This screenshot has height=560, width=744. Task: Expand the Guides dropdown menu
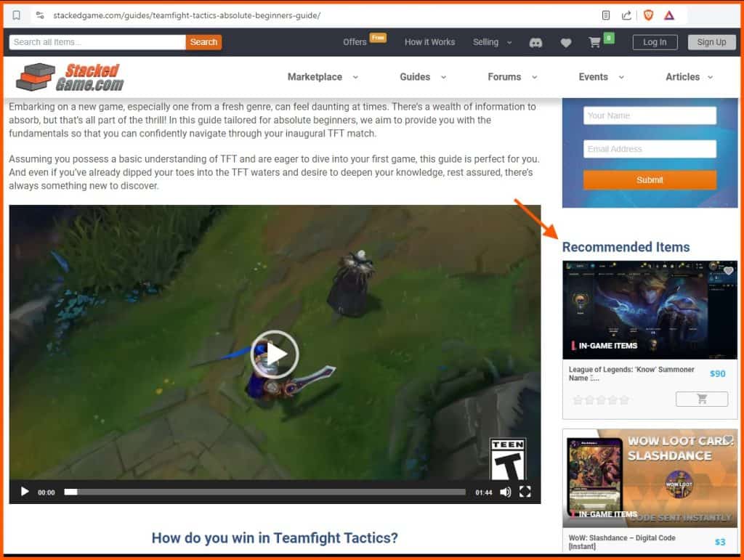(x=422, y=77)
